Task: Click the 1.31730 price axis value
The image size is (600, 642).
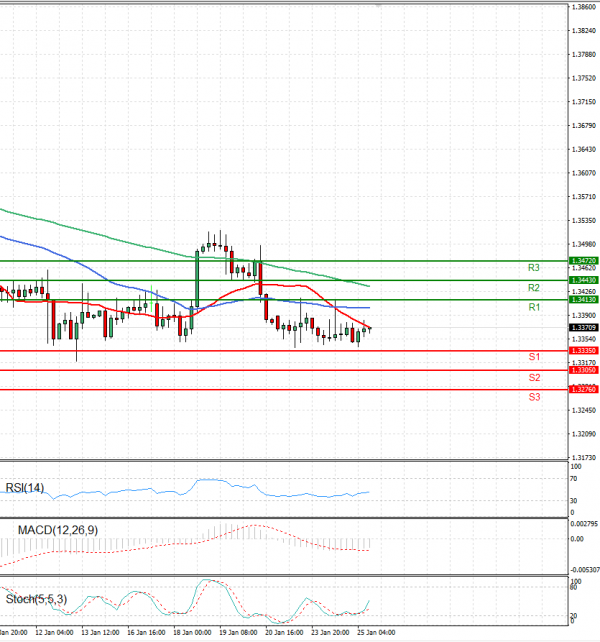Action: (x=584, y=458)
